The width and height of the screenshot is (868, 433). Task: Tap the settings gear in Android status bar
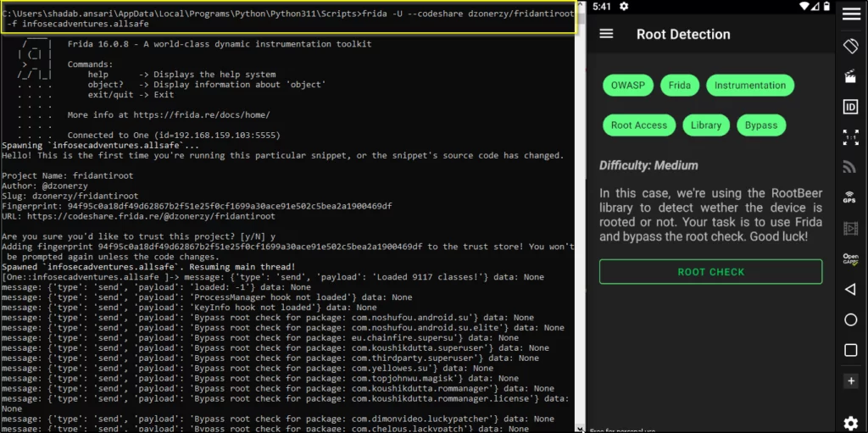(x=624, y=6)
